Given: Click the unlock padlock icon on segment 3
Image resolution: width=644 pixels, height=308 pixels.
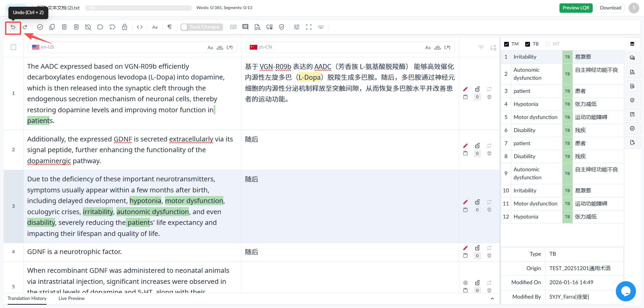Looking at the screenshot, I should click(477, 202).
